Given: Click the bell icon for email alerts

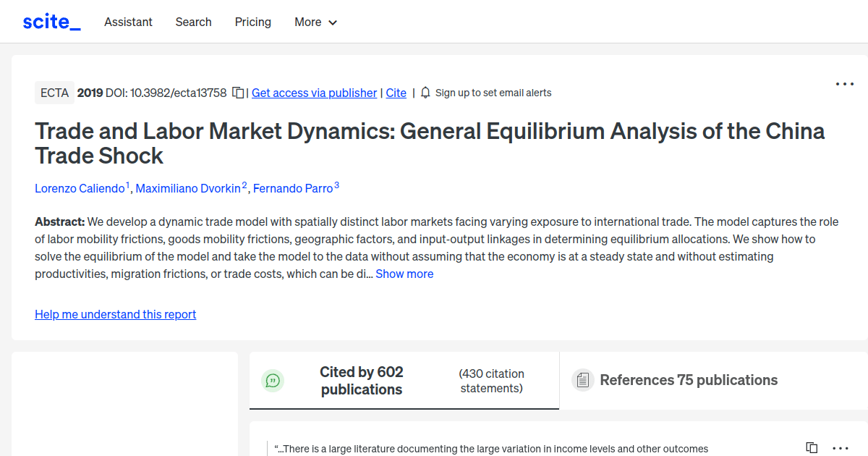Looking at the screenshot, I should 425,93.
